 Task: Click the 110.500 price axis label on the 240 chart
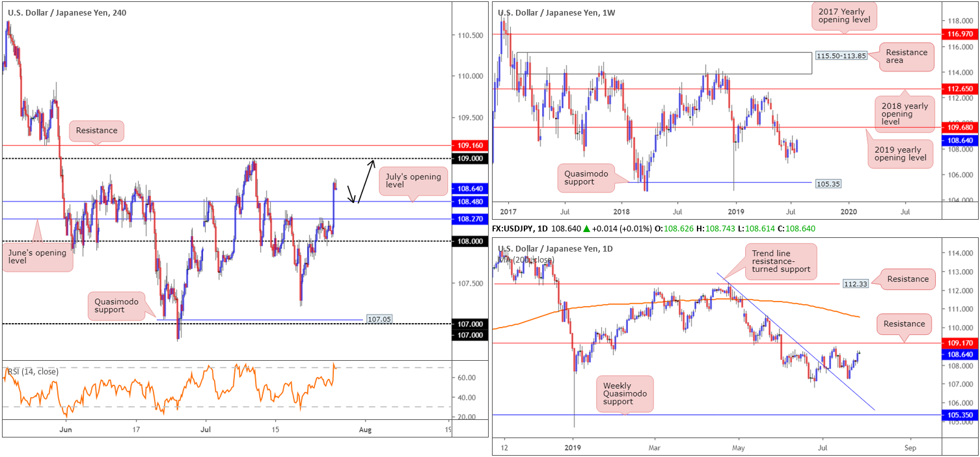472,34
